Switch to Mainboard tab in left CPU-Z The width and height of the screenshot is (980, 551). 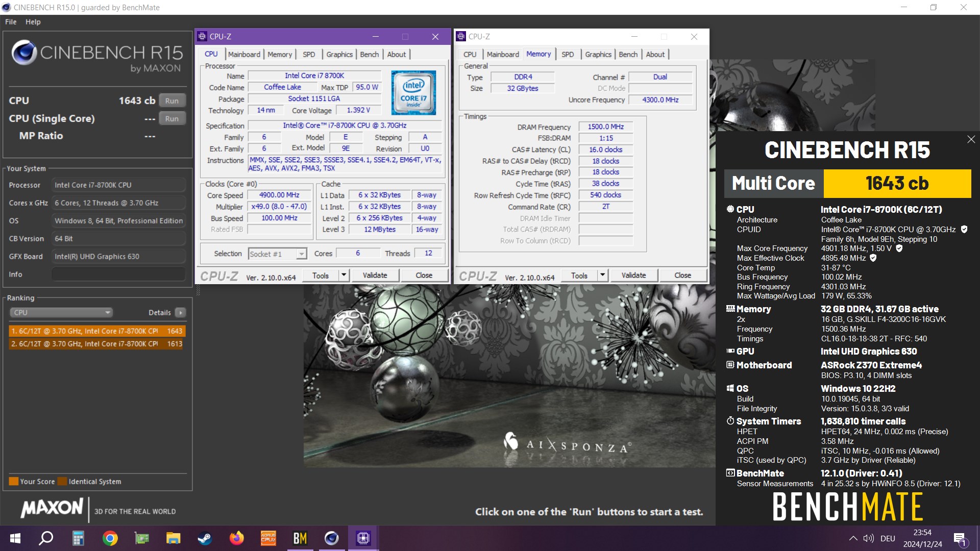[x=244, y=54]
